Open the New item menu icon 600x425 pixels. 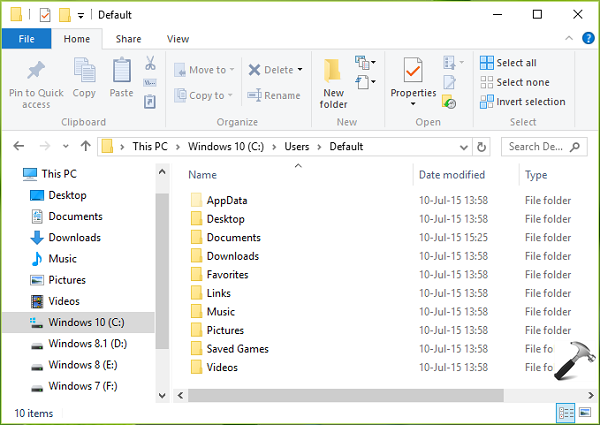tap(365, 62)
